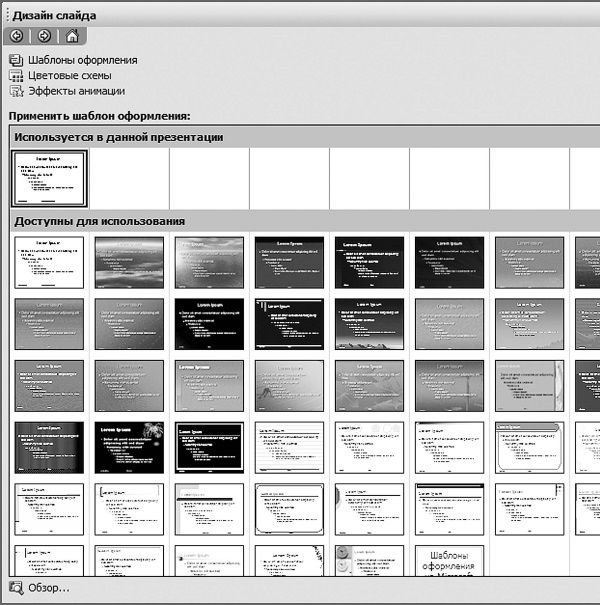Image resolution: width=600 pixels, height=605 pixels.
Task: Click the Обзор... browse link
Action: click(49, 588)
